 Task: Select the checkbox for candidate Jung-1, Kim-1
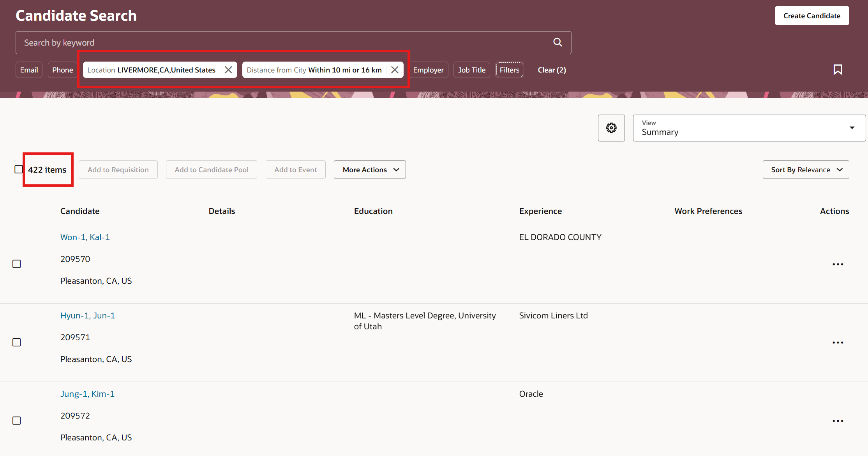point(16,421)
